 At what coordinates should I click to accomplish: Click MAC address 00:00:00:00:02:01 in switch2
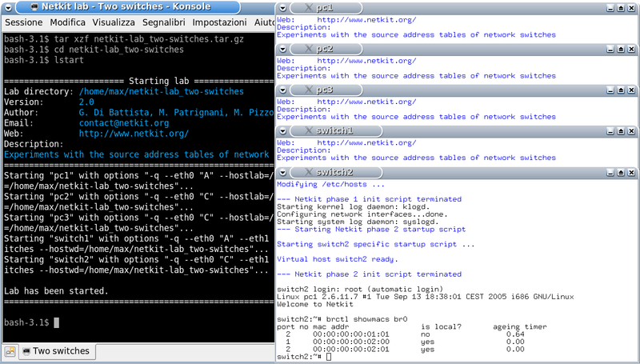coord(351,350)
